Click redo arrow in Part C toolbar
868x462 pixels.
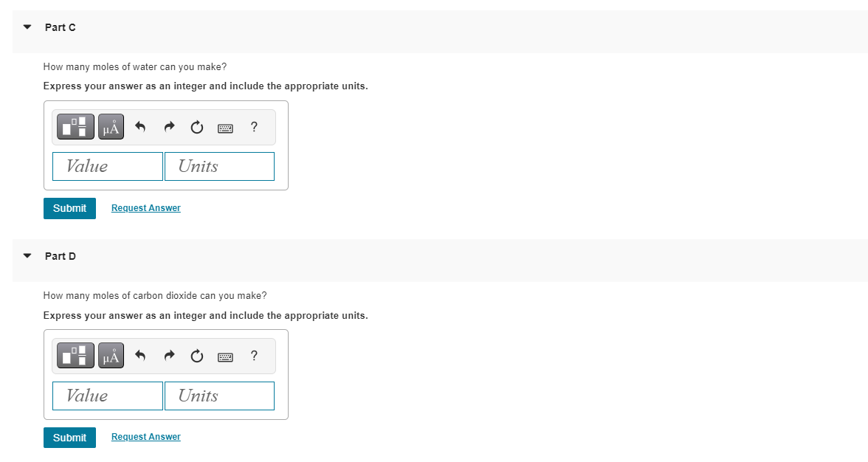pyautogui.click(x=168, y=128)
